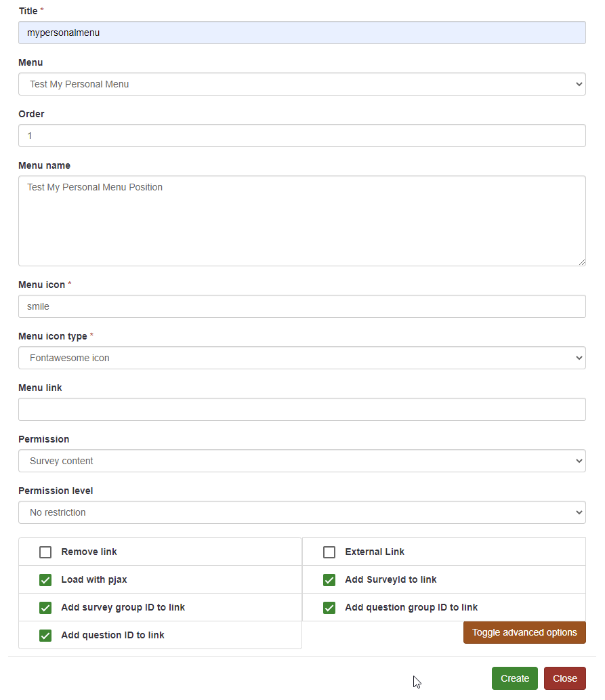Click the Menu name text area

pyautogui.click(x=301, y=221)
